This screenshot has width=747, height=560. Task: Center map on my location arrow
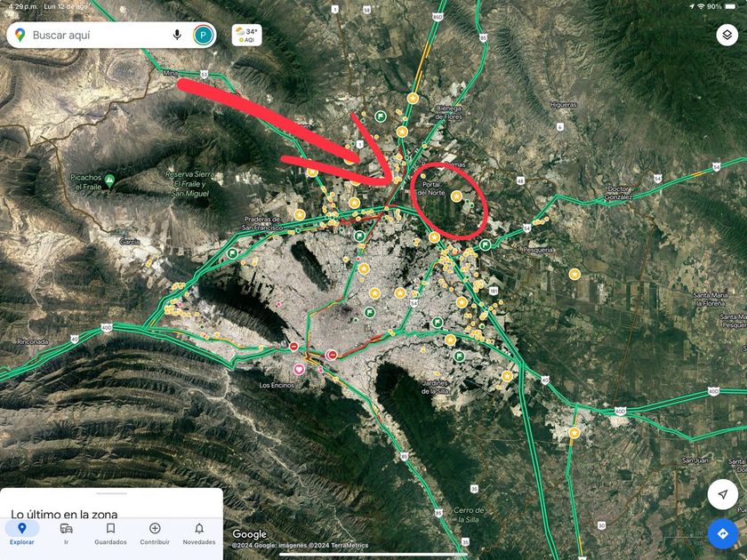click(x=723, y=494)
